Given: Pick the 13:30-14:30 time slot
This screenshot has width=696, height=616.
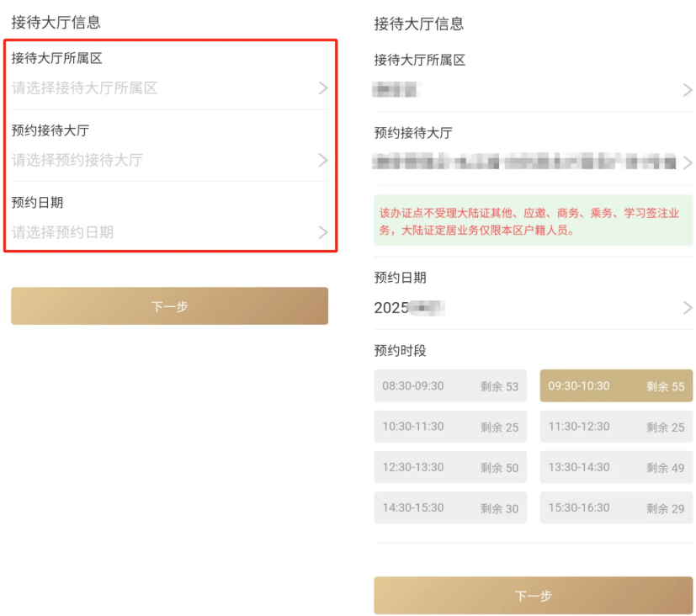Looking at the screenshot, I should (x=616, y=467).
